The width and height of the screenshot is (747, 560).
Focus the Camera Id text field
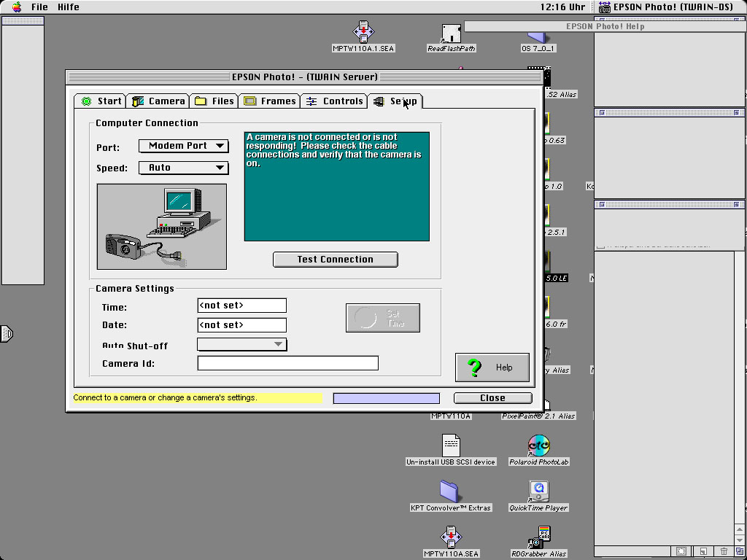point(287,363)
